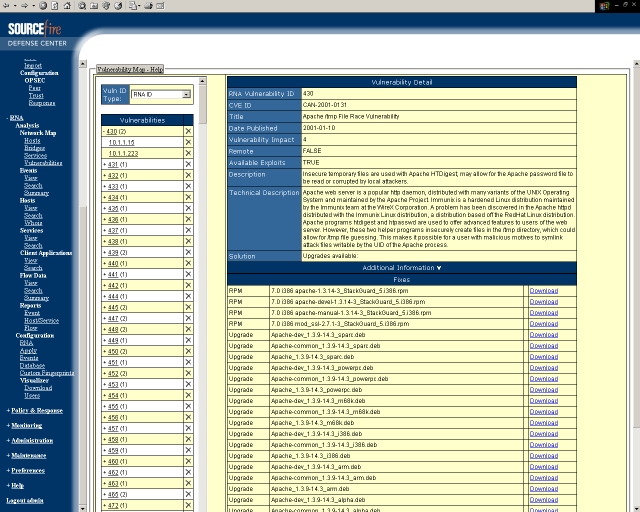The height and width of the screenshot is (512, 640).
Task: Expand the vulnerability 432 row
Action: click(x=104, y=176)
